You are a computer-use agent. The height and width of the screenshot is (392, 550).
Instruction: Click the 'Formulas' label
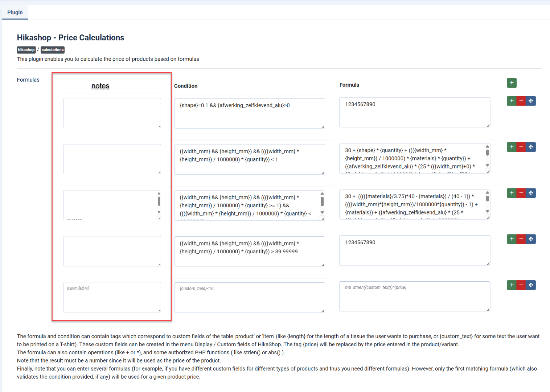coord(28,80)
